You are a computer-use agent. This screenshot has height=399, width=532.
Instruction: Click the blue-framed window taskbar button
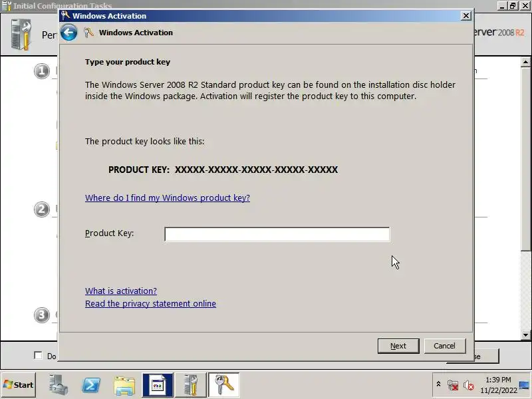158,385
